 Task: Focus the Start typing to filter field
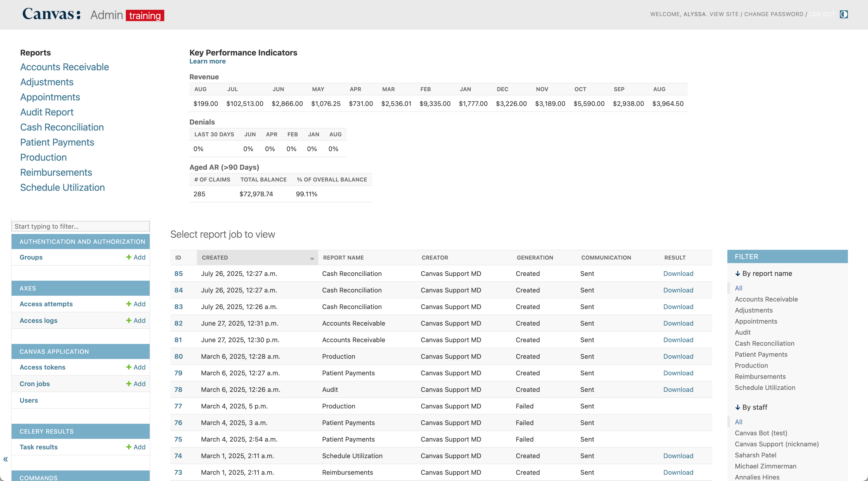point(80,226)
